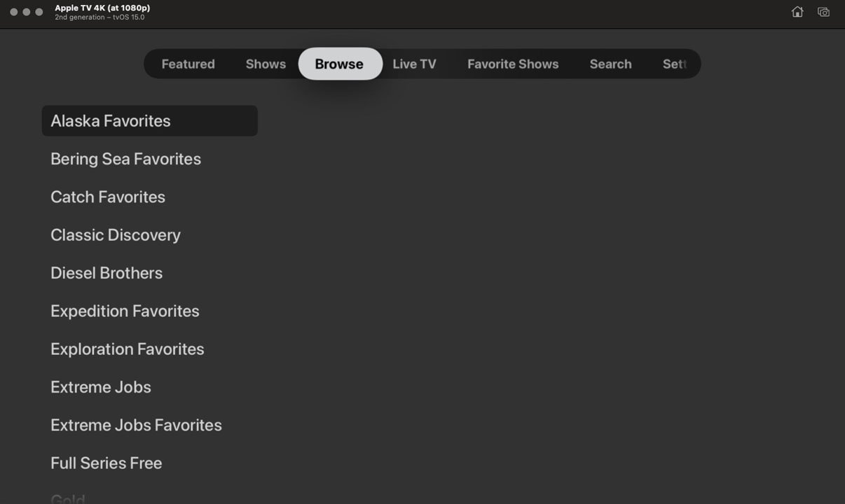Click the partially visible Gold item

pyautogui.click(x=68, y=498)
